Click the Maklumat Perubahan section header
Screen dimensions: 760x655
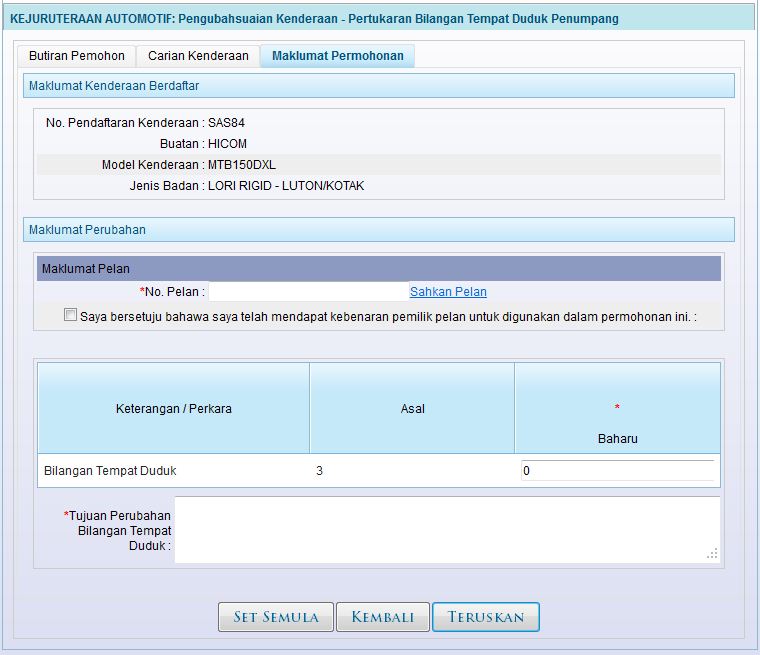(379, 230)
